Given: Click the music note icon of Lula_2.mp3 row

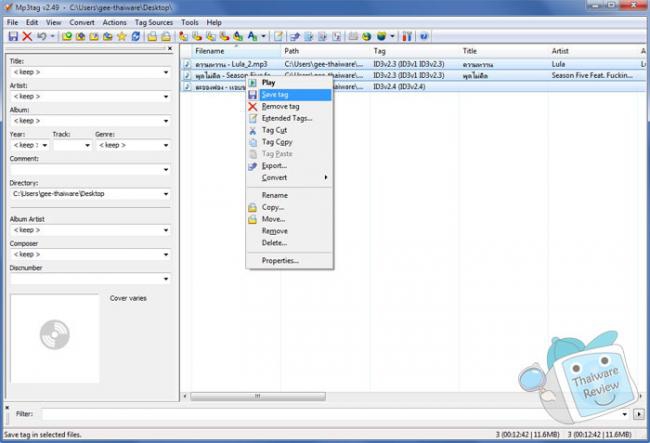Looking at the screenshot, I should pyautogui.click(x=187, y=64).
